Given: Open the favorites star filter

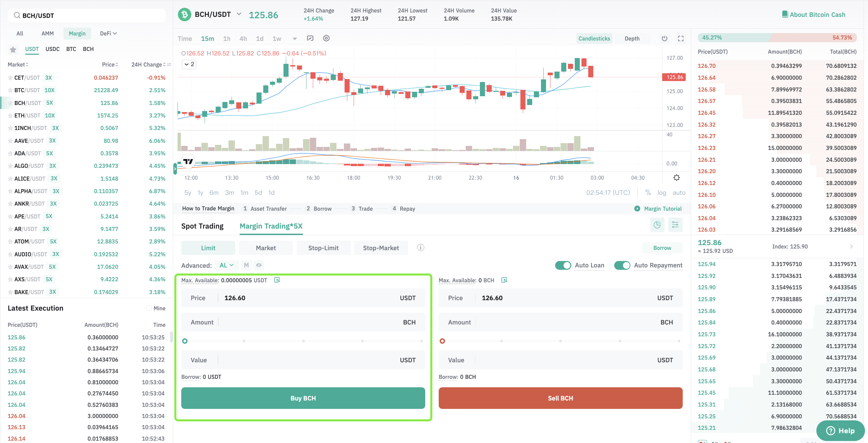Looking at the screenshot, I should coord(13,50).
